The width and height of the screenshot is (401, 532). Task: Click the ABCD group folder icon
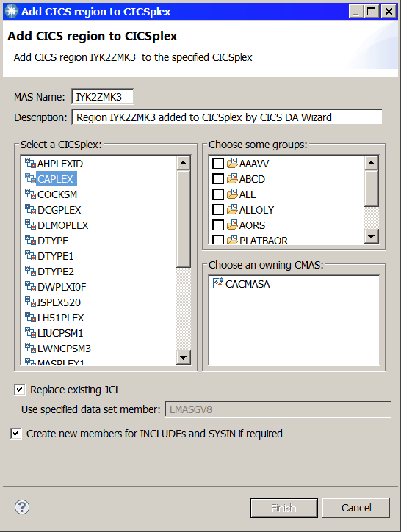pos(232,178)
